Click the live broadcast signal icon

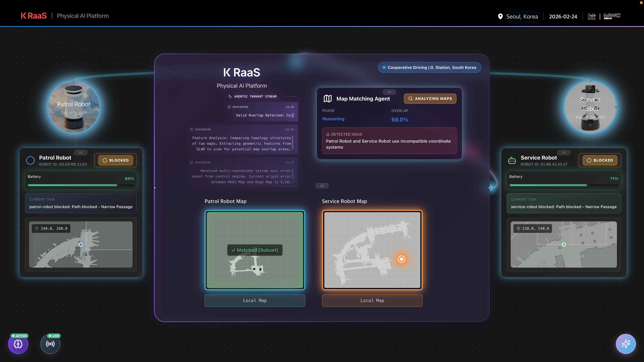pyautogui.click(x=50, y=344)
